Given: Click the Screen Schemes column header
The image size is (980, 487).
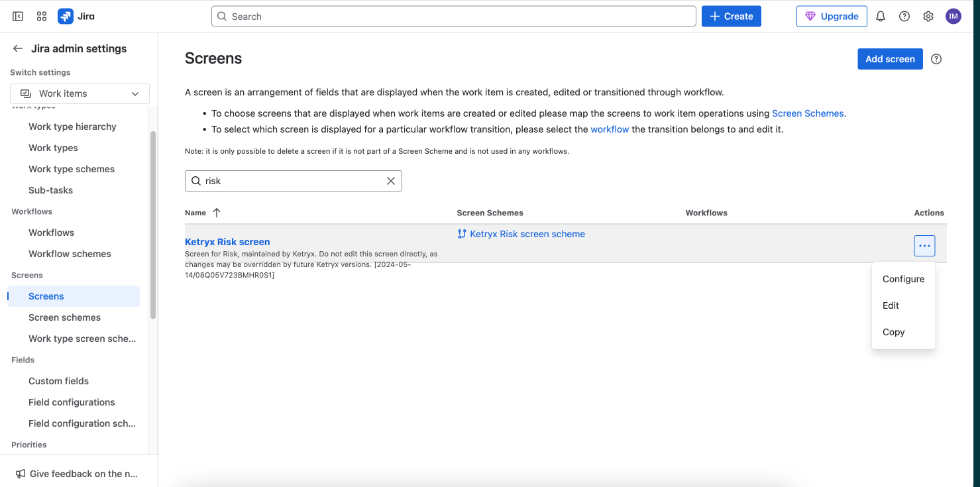Looking at the screenshot, I should 490,213.
